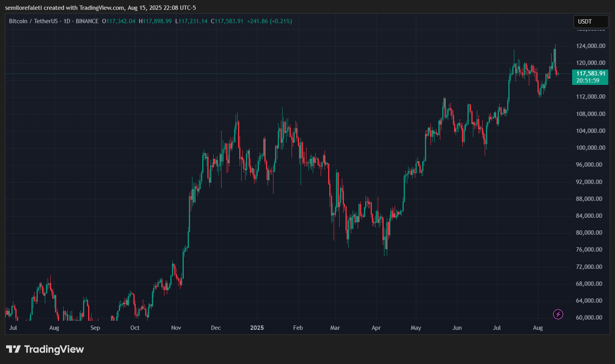The image size is (615, 364).
Task: Click the close value C117,583.91
Action: point(227,21)
